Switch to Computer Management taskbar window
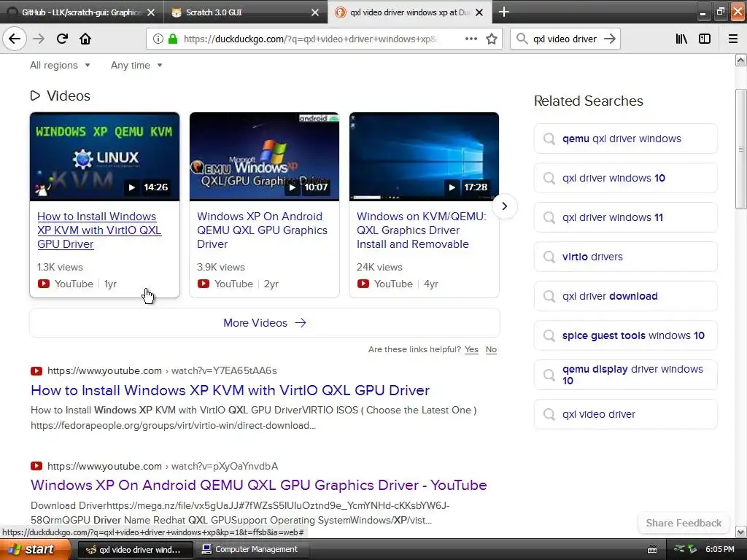747x560 pixels. [x=251, y=550]
